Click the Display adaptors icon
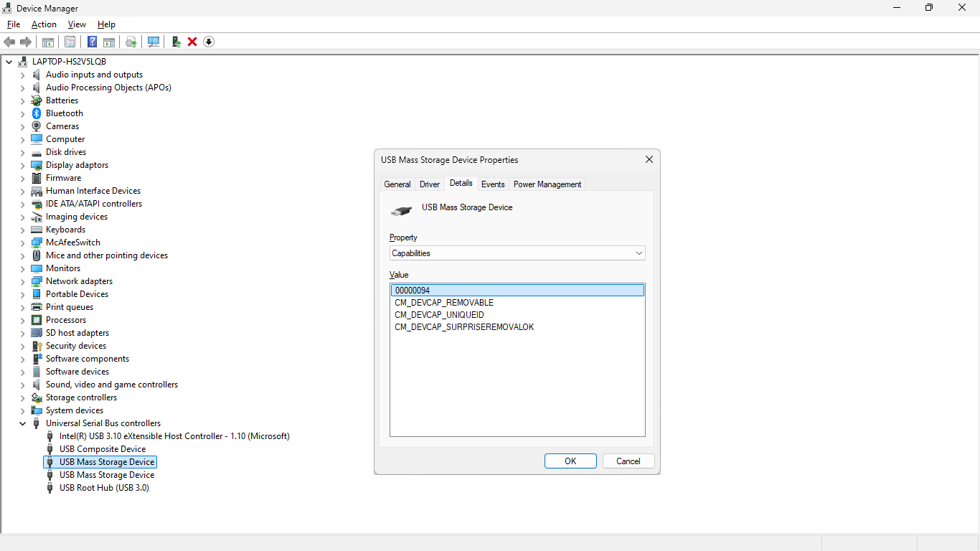Viewport: 980px width, 551px height. click(x=37, y=165)
